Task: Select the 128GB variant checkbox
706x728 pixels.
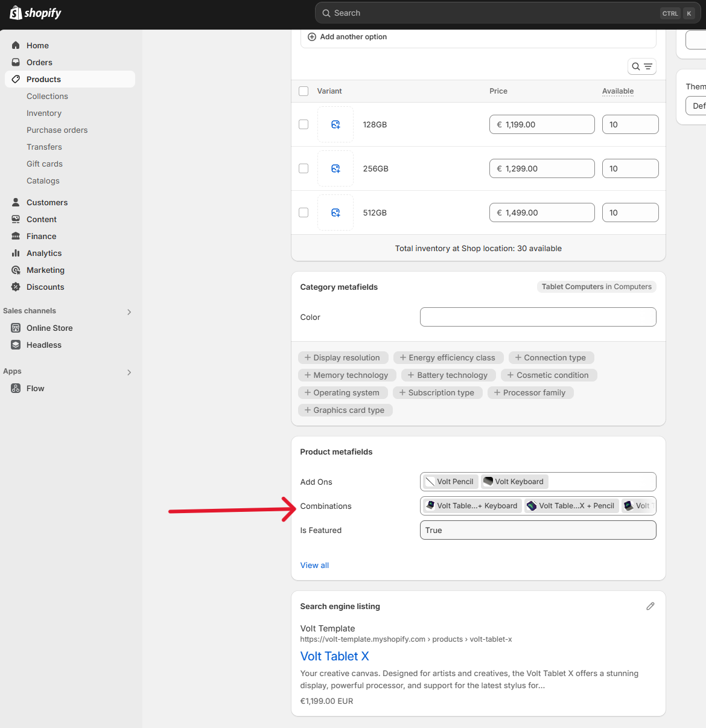Action: pyautogui.click(x=304, y=124)
